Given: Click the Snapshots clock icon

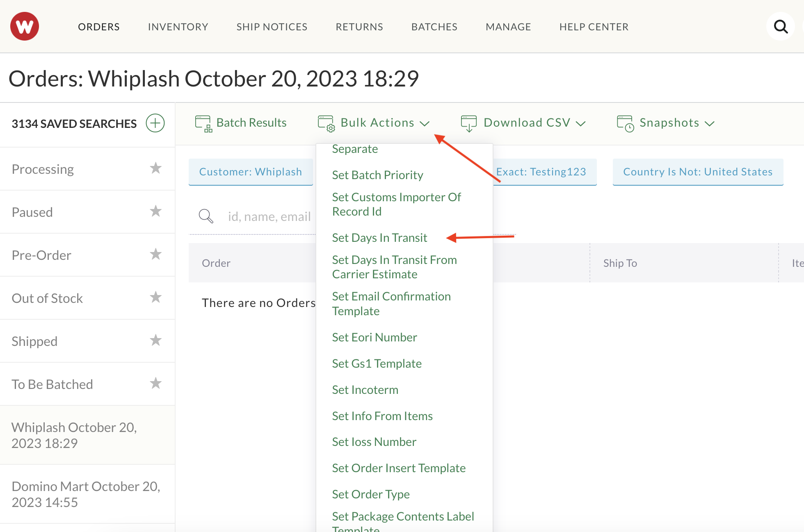Looking at the screenshot, I should [x=626, y=123].
